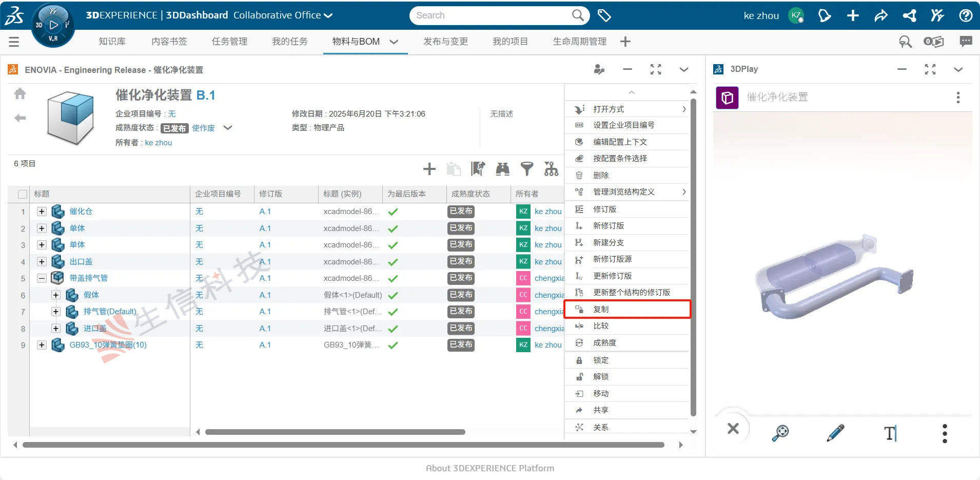
Task: Click the share arrow icon in top bar
Action: [881, 16]
